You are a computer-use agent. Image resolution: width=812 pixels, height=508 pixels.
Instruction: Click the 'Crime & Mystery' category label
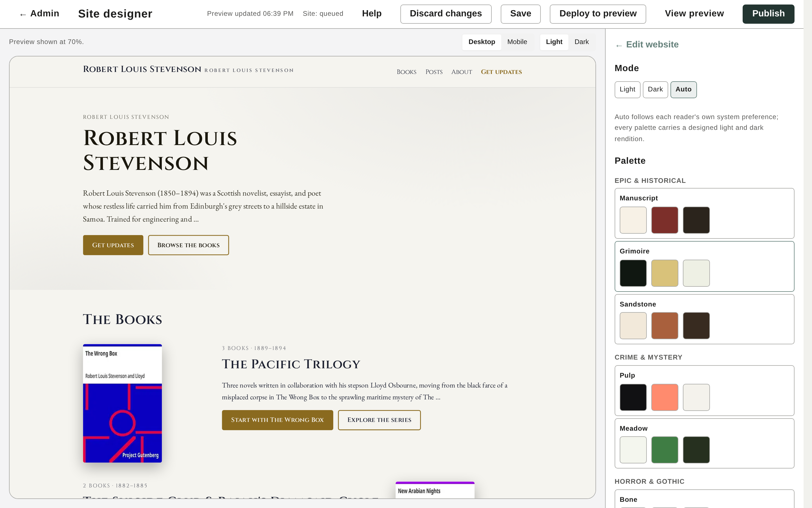pos(648,358)
